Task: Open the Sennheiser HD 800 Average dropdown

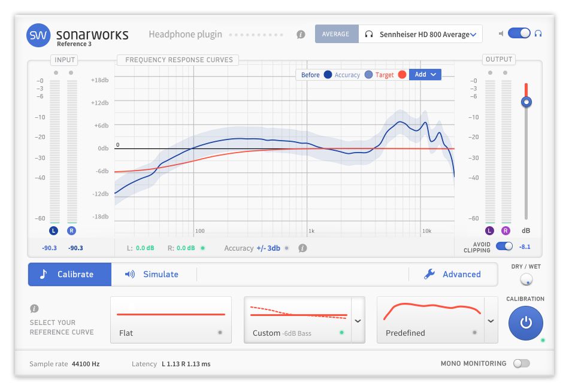Action: pyautogui.click(x=420, y=34)
